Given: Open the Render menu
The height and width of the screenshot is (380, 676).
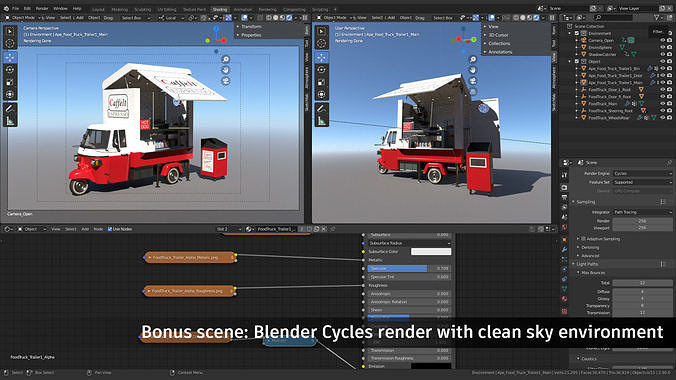Looking at the screenshot, I should [x=42, y=8].
